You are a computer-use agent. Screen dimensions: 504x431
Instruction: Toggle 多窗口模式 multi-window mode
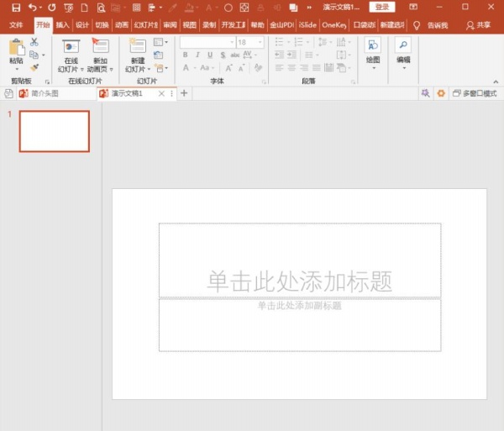coord(475,94)
